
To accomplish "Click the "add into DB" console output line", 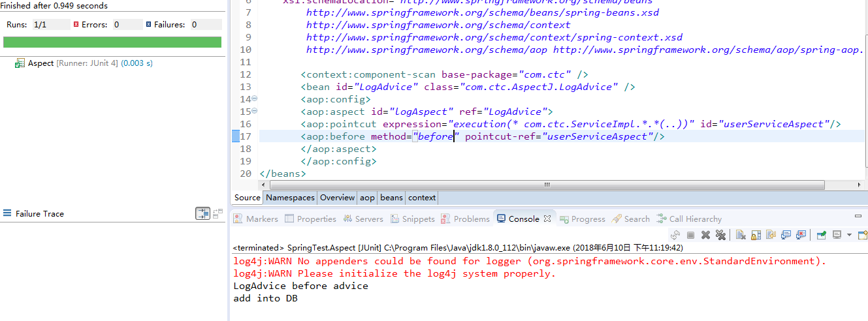I will pyautogui.click(x=266, y=298).
